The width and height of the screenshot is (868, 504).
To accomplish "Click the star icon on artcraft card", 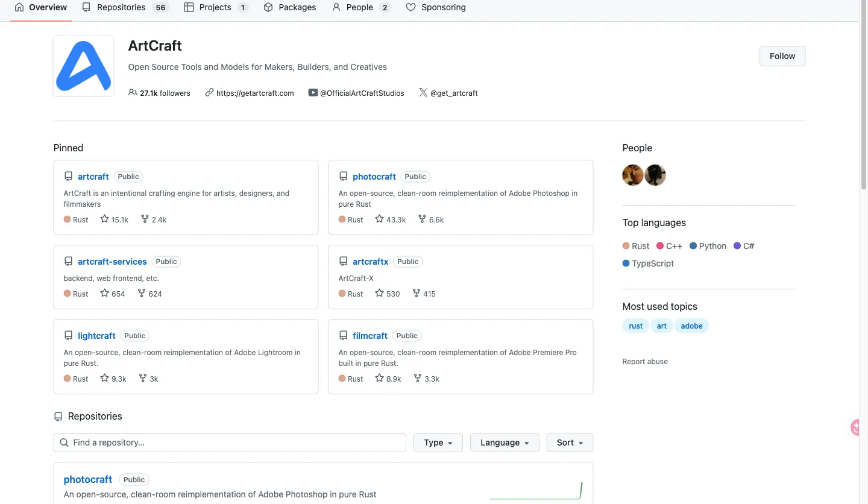I will (104, 219).
